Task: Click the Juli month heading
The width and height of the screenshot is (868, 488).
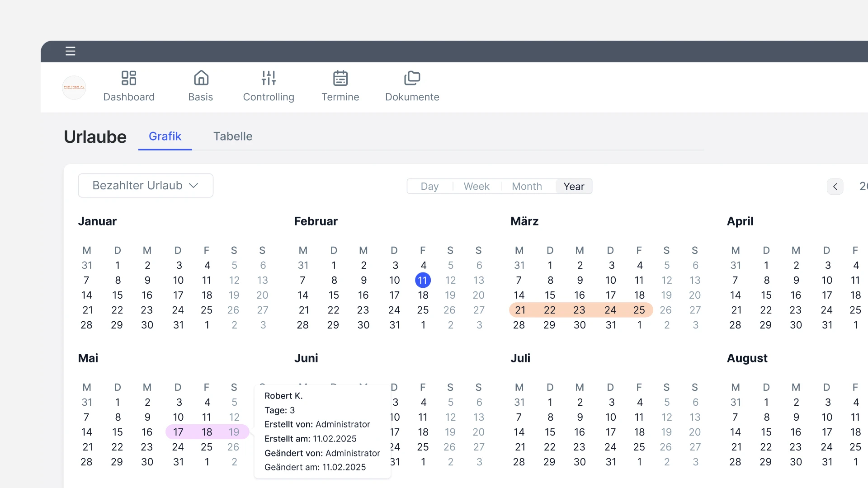Action: point(520,358)
